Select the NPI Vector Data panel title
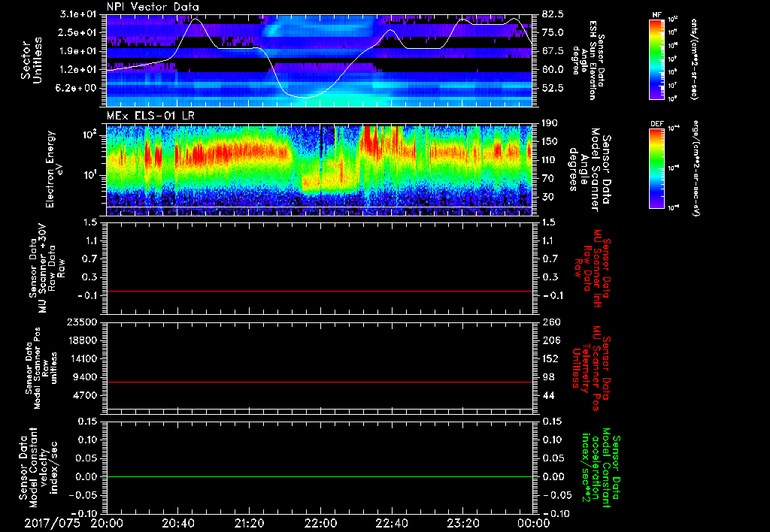Viewport: 770px width, 532px height. click(153, 7)
